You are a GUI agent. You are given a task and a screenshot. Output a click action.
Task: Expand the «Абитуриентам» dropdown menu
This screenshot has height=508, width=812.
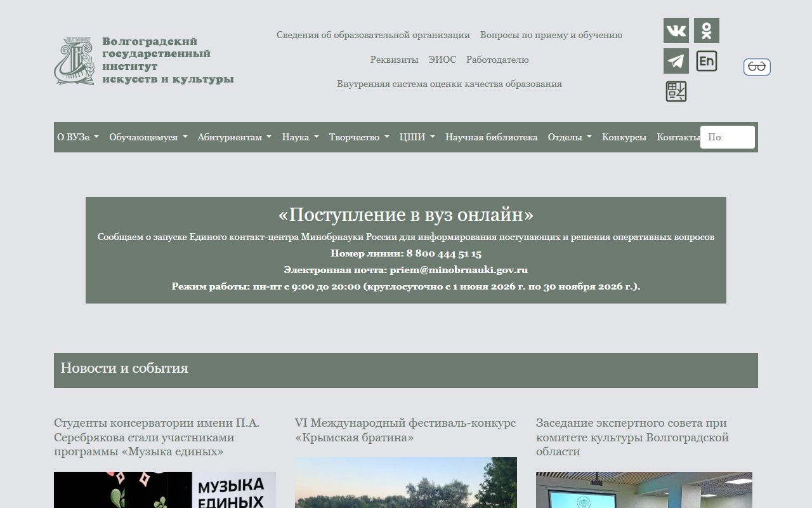pos(235,137)
